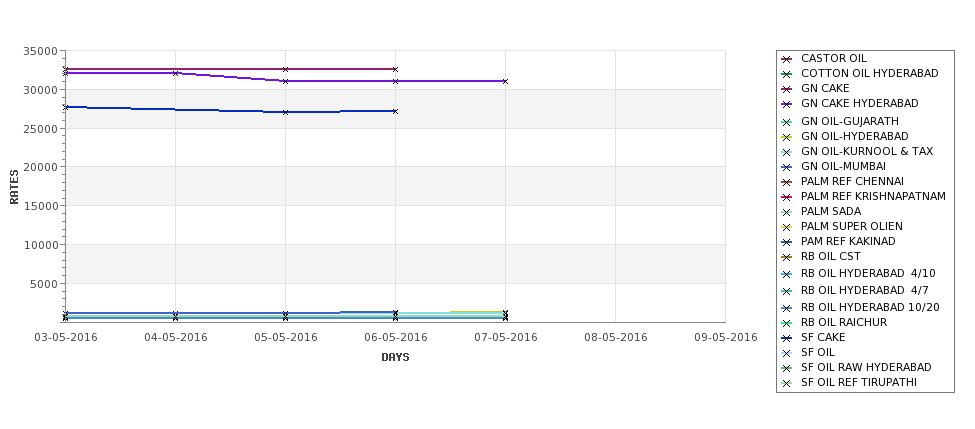975x429 pixels.
Task: Click the 07-05-2016 date axis label
Action: click(x=506, y=337)
